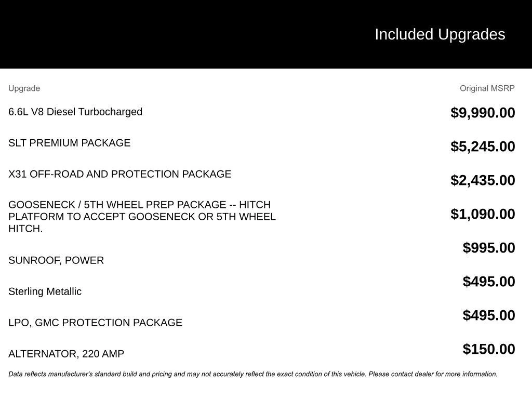Click the Upgrade column header

(24, 88)
